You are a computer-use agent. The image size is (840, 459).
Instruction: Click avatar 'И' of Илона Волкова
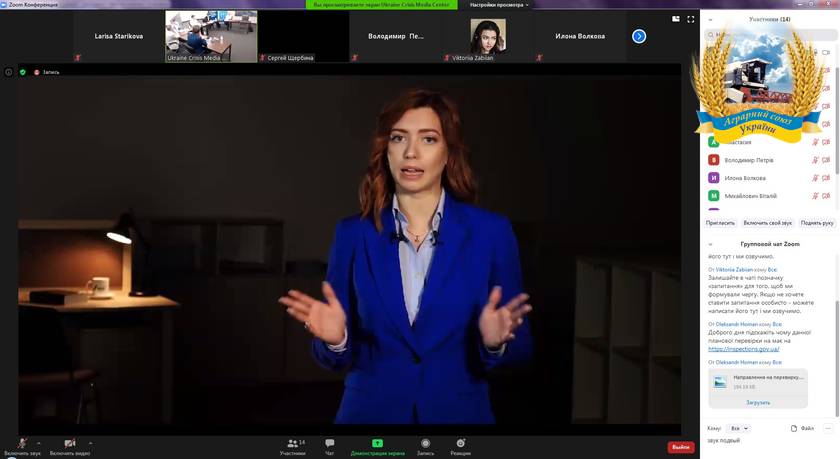(714, 178)
